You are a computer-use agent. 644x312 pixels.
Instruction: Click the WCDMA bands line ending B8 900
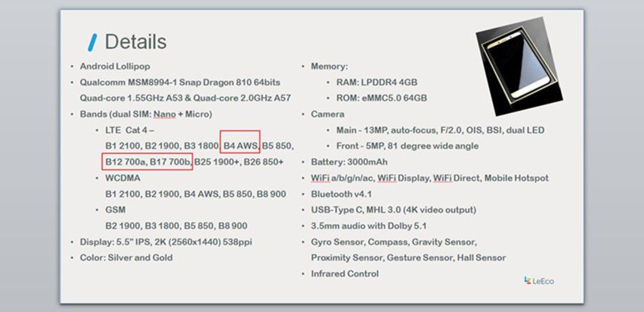[195, 194]
